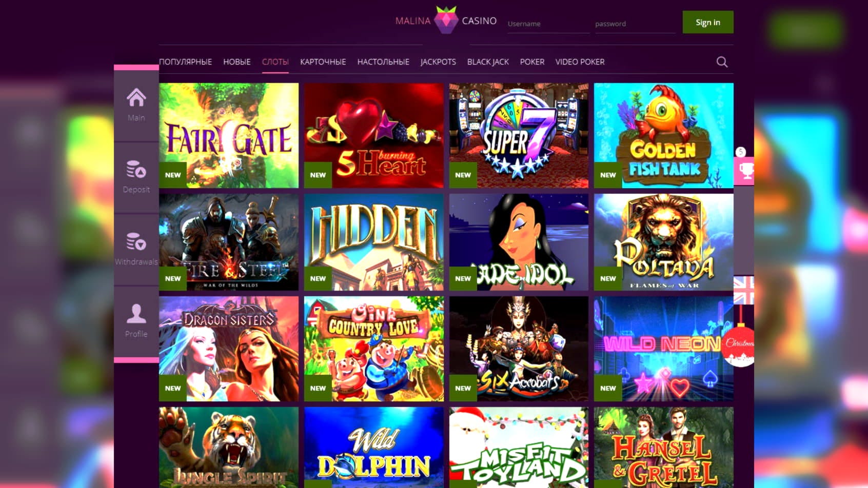Launch the Wild Neon slot thumbnail
The image size is (868, 488).
pyautogui.click(x=664, y=349)
